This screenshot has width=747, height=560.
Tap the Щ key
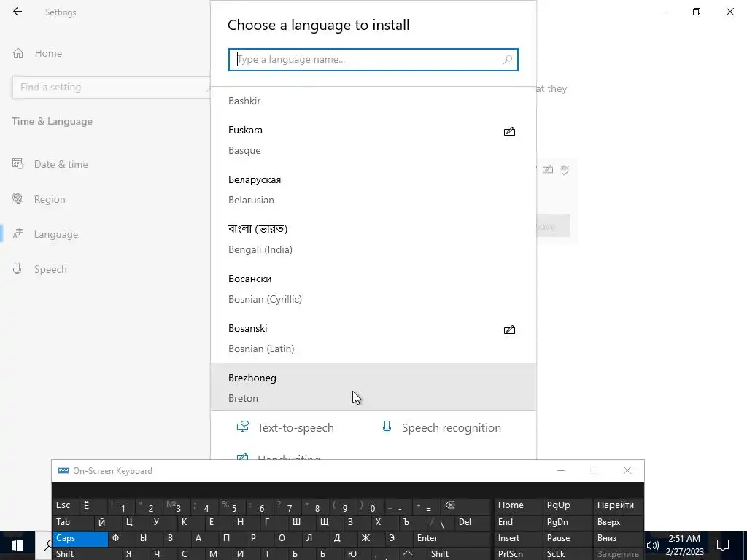pyautogui.click(x=330, y=522)
